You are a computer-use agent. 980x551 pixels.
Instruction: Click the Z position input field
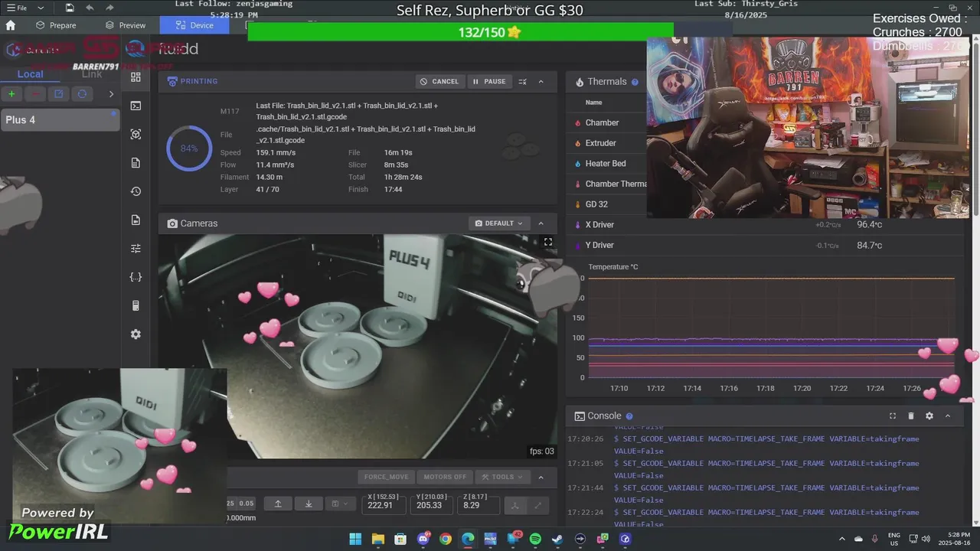pos(478,504)
